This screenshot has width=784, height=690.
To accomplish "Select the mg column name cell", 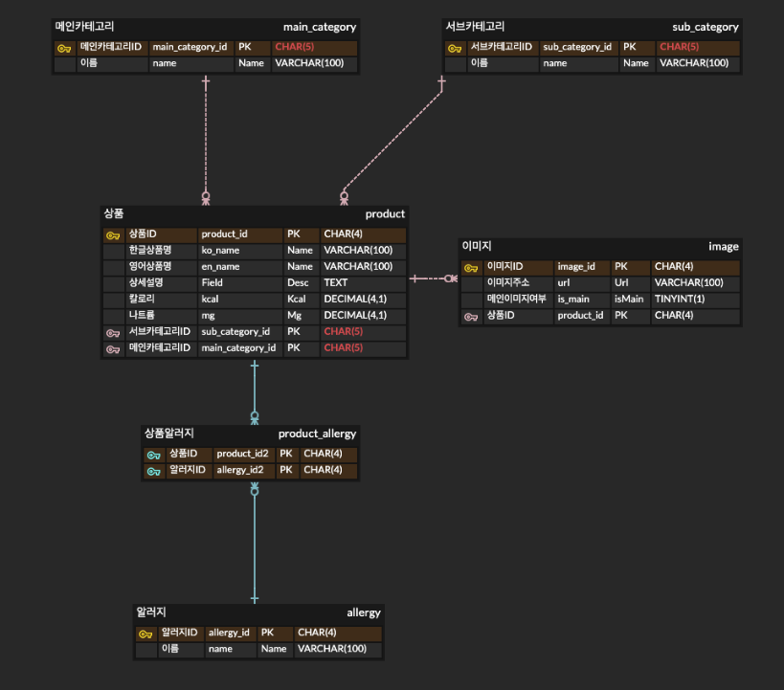I will tap(240, 316).
